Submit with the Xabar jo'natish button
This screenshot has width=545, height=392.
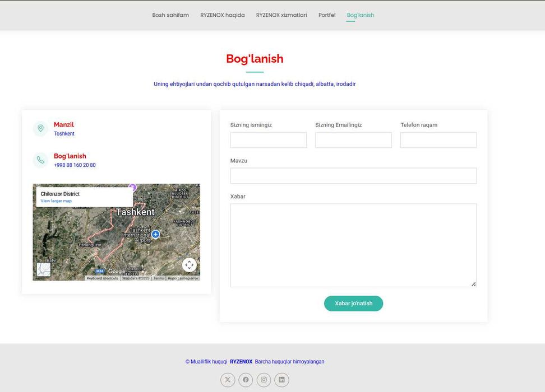[353, 304]
